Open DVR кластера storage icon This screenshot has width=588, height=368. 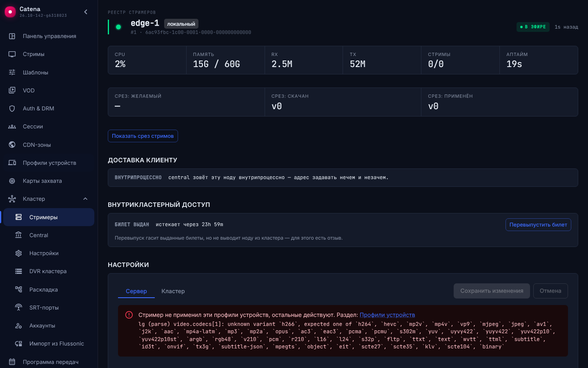[x=19, y=271]
